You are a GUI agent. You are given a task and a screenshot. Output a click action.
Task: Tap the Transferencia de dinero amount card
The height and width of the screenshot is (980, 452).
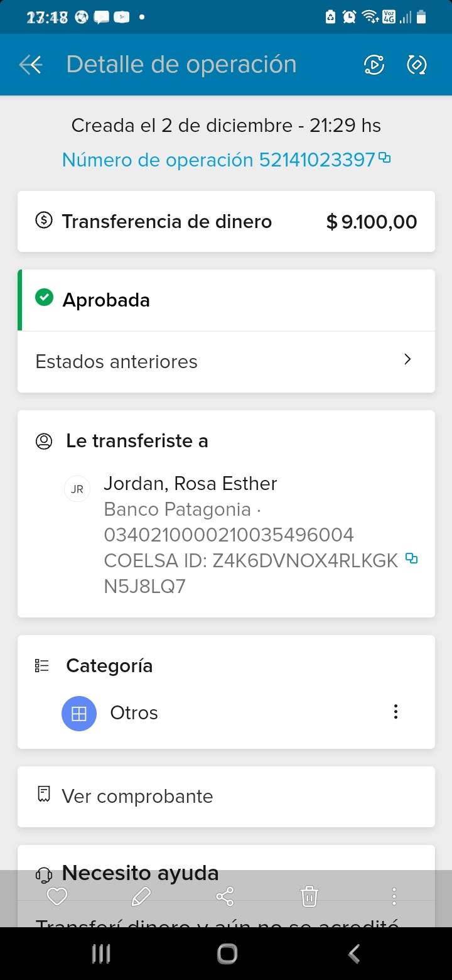coord(226,222)
